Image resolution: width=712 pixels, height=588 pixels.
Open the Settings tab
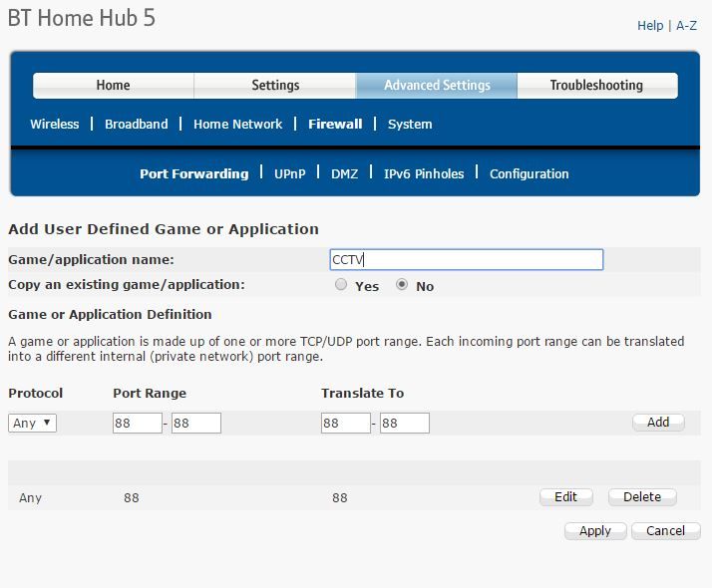click(x=275, y=86)
